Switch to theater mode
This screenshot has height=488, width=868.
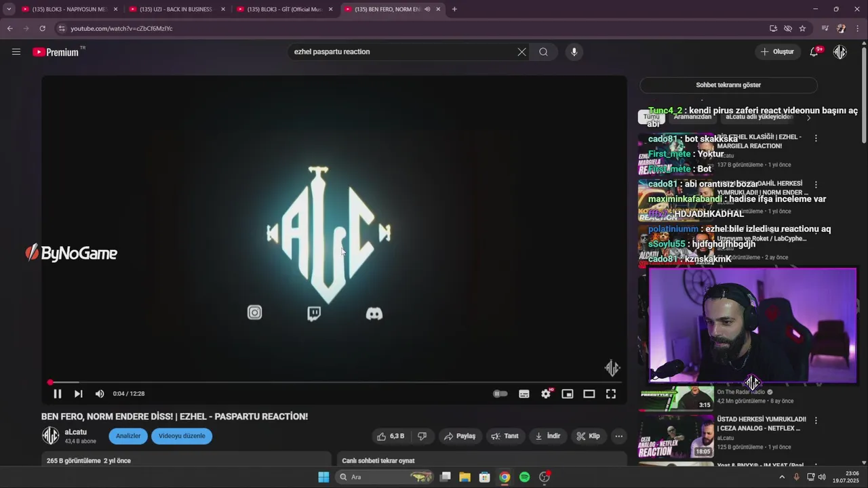[589, 394]
